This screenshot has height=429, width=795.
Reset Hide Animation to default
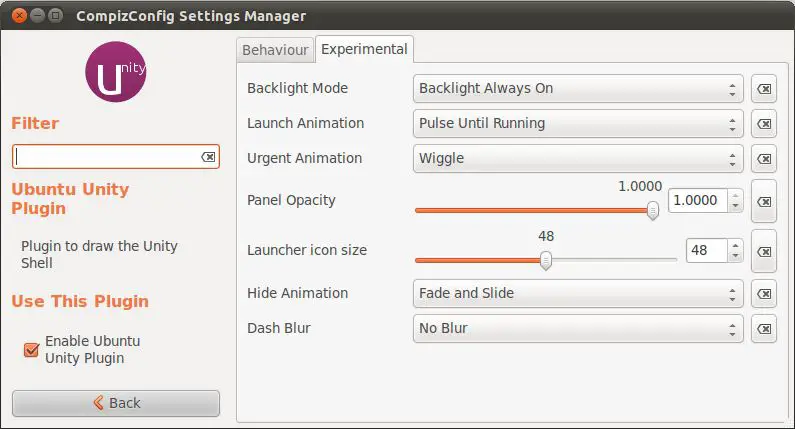763,294
